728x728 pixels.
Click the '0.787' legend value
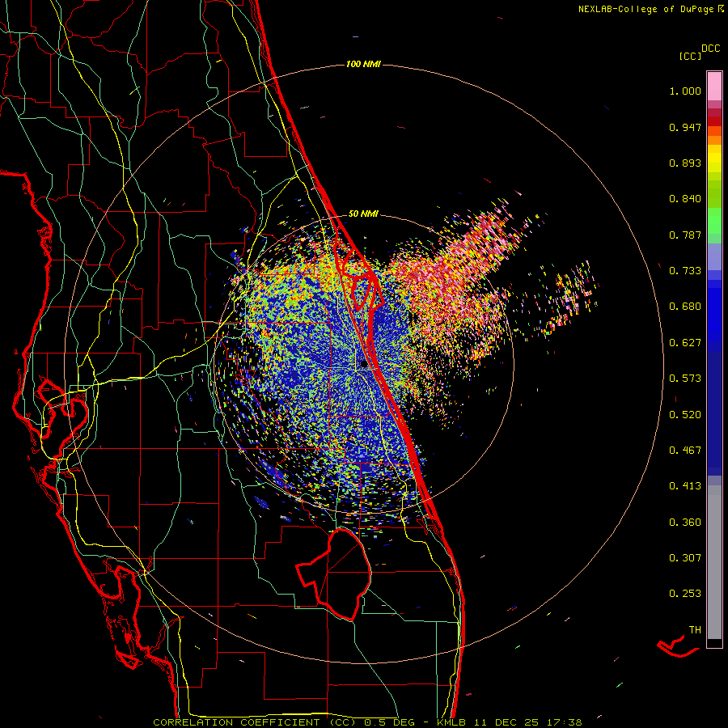coord(685,235)
